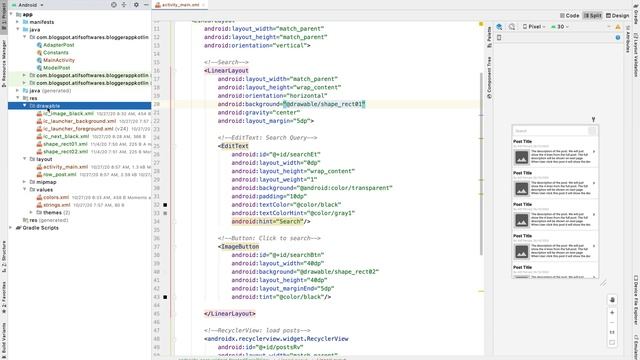The height and width of the screenshot is (360, 640).
Task: Click the orientation/night mode icon in design toolbar
Action: tap(512, 27)
